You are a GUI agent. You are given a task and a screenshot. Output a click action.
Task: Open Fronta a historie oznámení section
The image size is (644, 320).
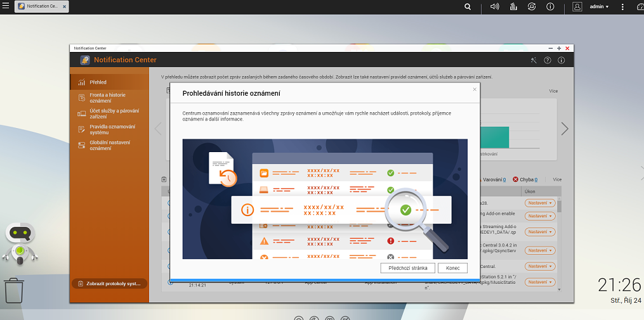click(109, 98)
